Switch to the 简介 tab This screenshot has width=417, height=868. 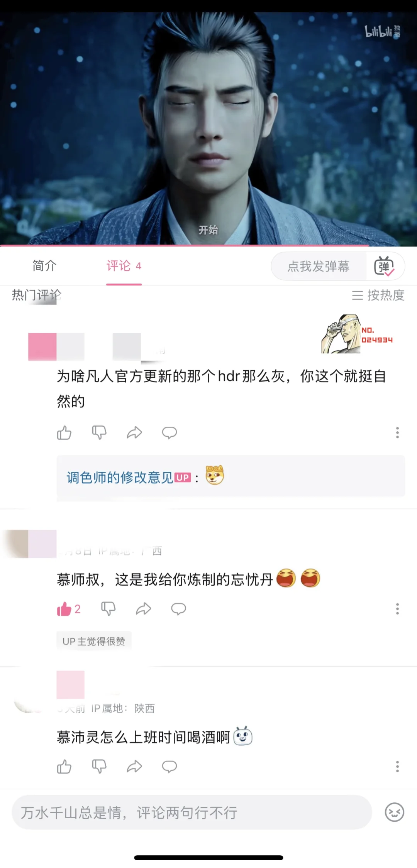pyautogui.click(x=44, y=266)
